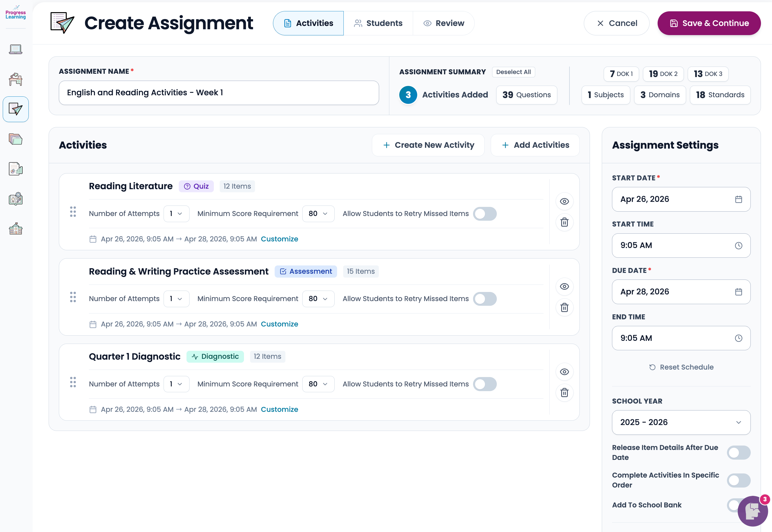The height and width of the screenshot is (532, 772).
Task: Select the study desk icon in sidebar
Action: tap(16, 79)
